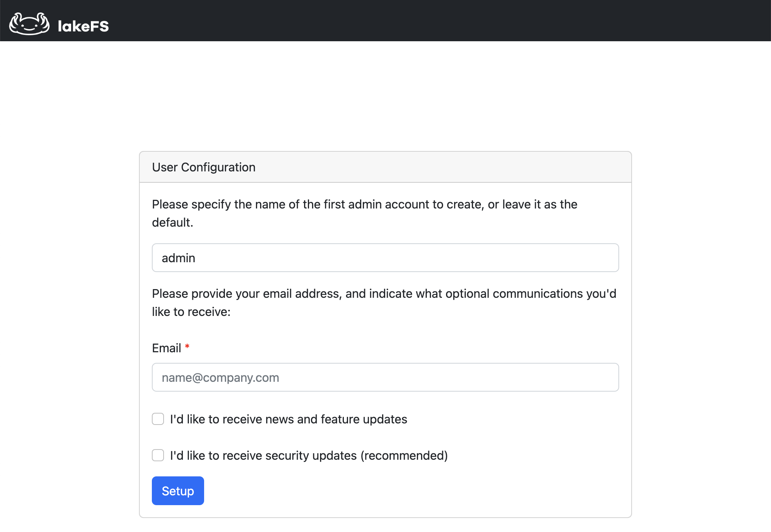771x532 pixels.
Task: Open the lakeFS brand name link
Action: tap(83, 26)
